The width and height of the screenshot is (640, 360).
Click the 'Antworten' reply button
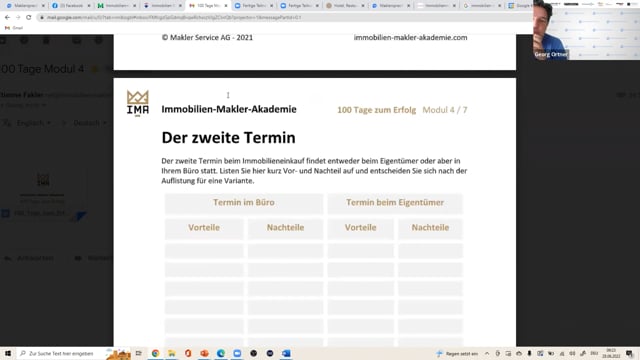point(29,258)
